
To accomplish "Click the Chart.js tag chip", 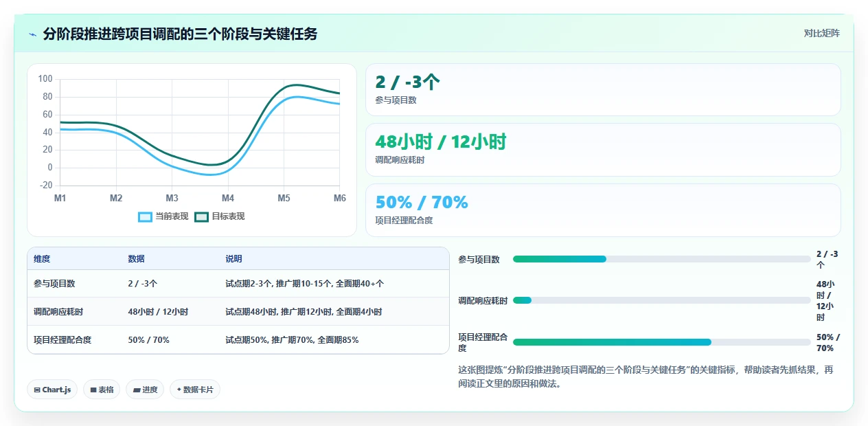I will pos(53,390).
